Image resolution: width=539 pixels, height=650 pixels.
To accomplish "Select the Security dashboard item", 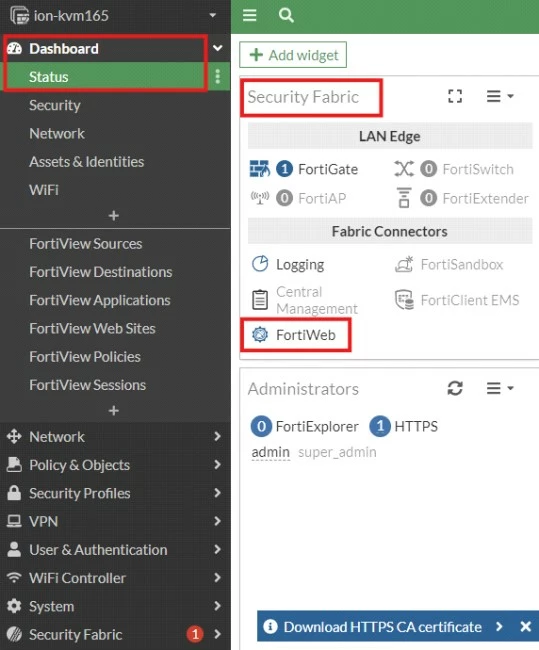I will tap(55, 105).
